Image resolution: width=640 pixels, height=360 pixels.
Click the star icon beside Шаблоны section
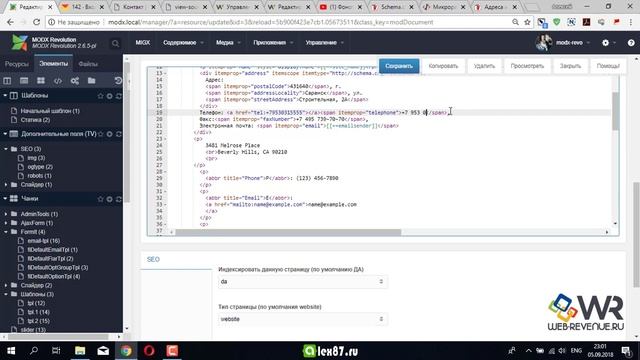(100, 96)
